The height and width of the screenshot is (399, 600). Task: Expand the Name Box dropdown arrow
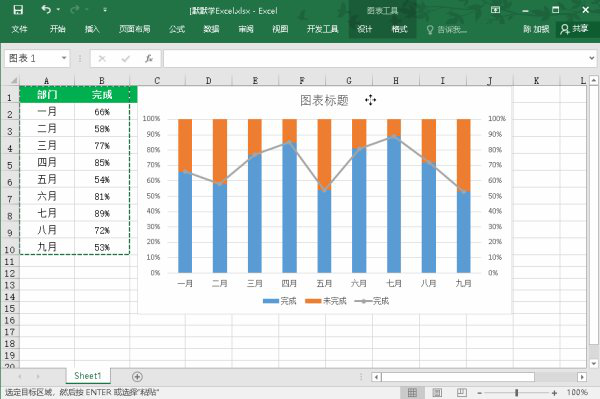click(x=64, y=59)
